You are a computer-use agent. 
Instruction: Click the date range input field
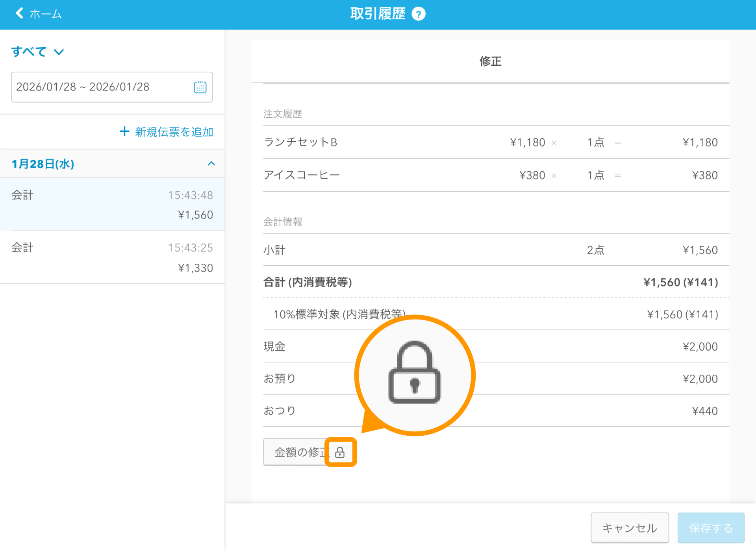tap(98, 87)
